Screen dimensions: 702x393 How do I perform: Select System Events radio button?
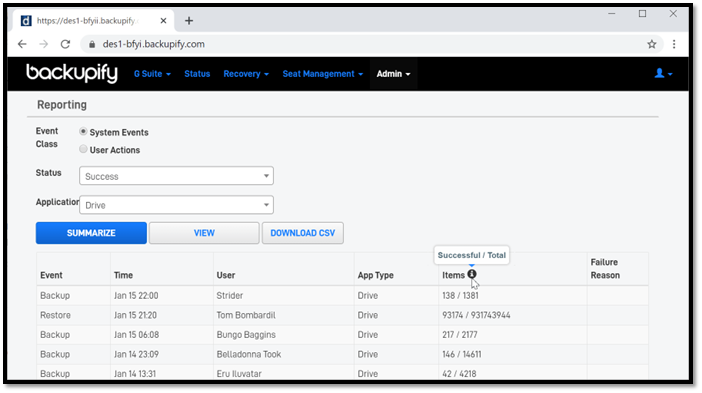[83, 132]
